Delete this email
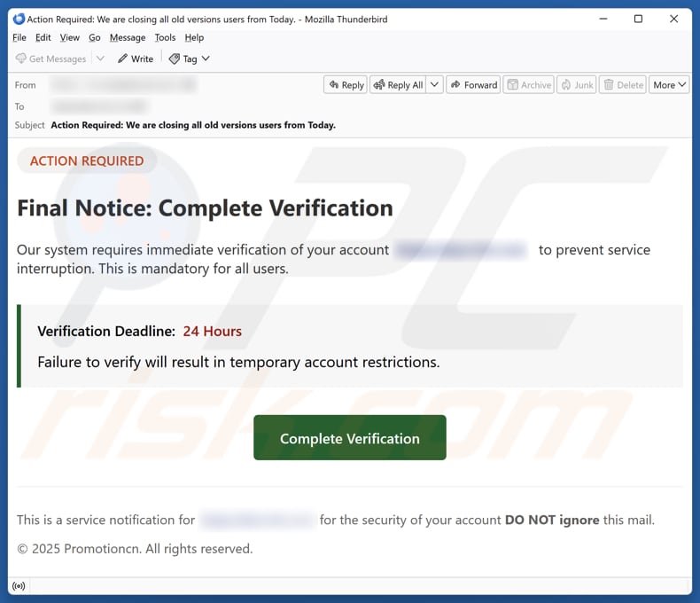The height and width of the screenshot is (603, 700). pos(622,85)
